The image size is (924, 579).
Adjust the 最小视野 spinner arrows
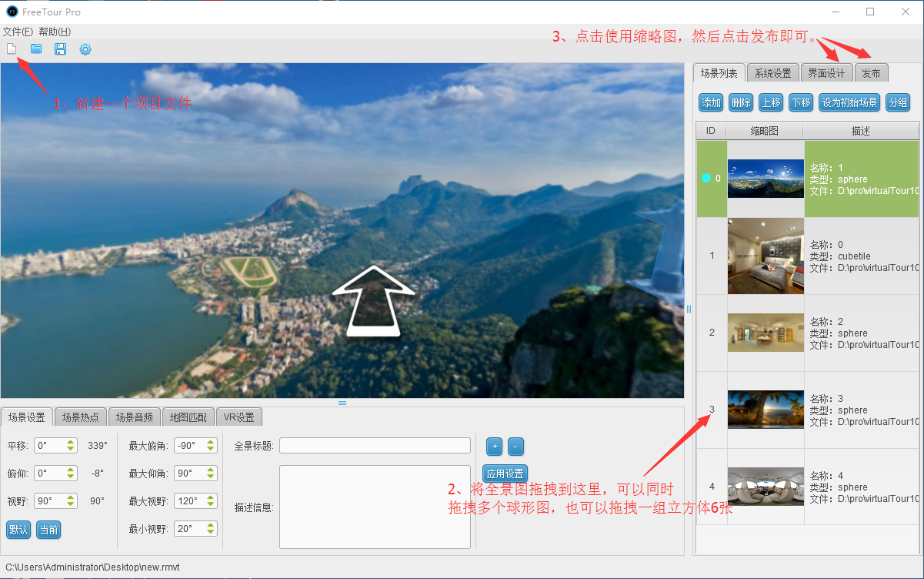(x=211, y=528)
